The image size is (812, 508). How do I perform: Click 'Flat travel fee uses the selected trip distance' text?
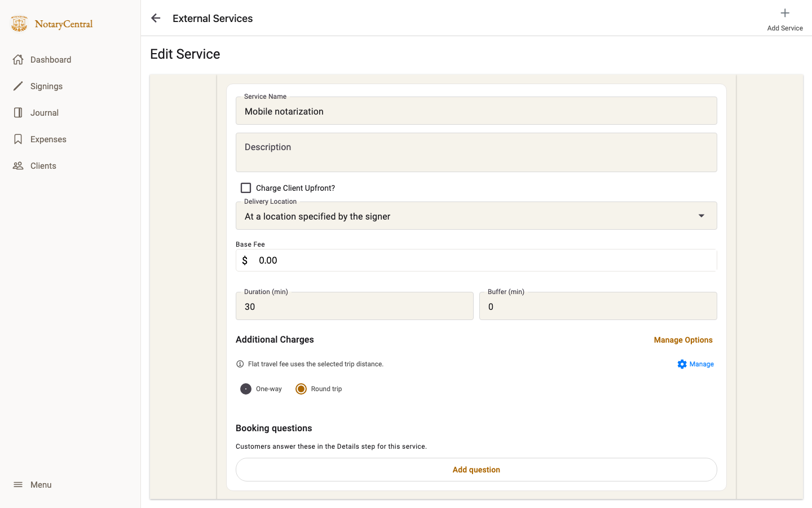[x=316, y=364]
